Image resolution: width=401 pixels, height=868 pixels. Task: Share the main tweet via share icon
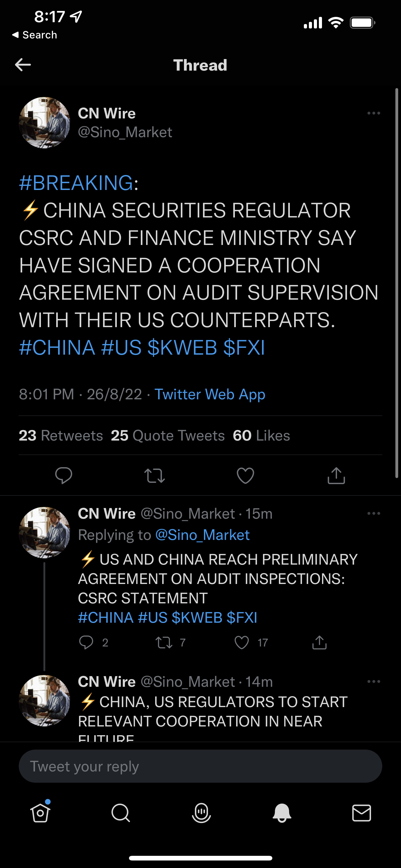pos(336,476)
